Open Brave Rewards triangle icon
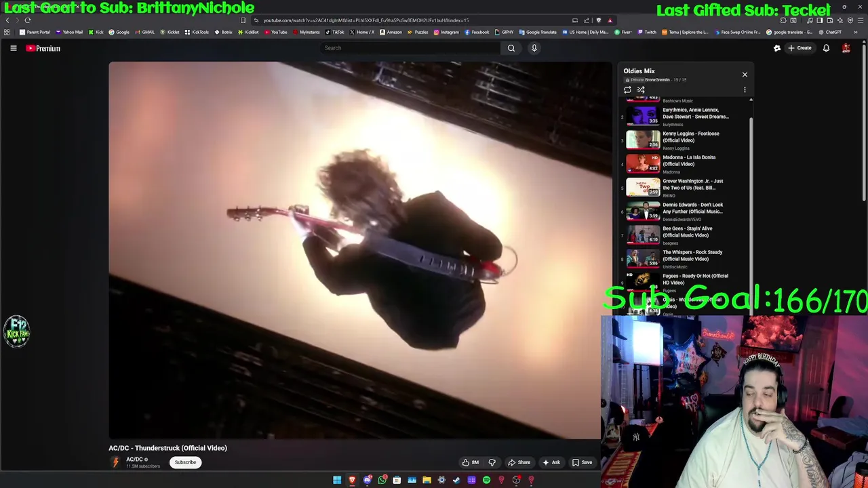The width and height of the screenshot is (868, 488). pos(610,20)
